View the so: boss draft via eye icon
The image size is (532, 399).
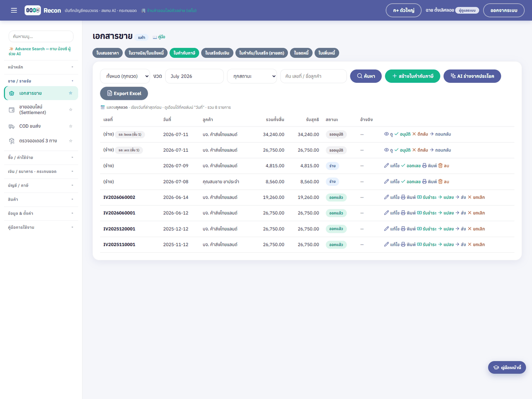tap(386, 134)
